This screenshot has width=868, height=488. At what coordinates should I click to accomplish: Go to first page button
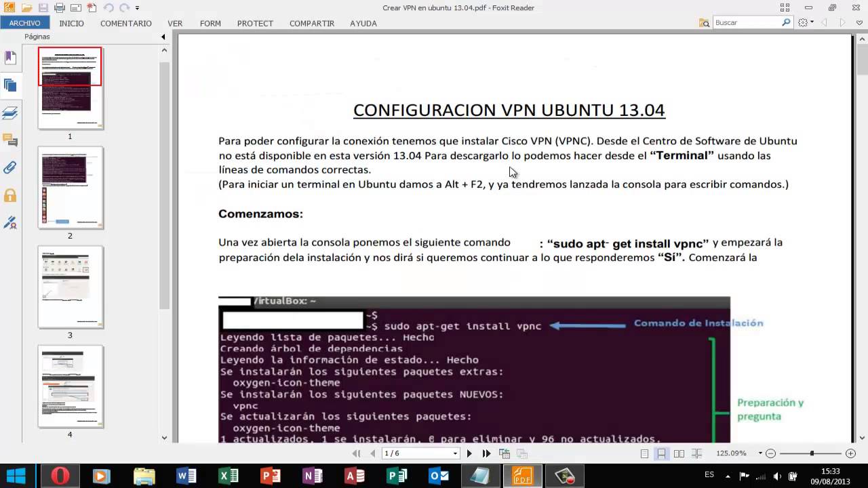(x=357, y=453)
